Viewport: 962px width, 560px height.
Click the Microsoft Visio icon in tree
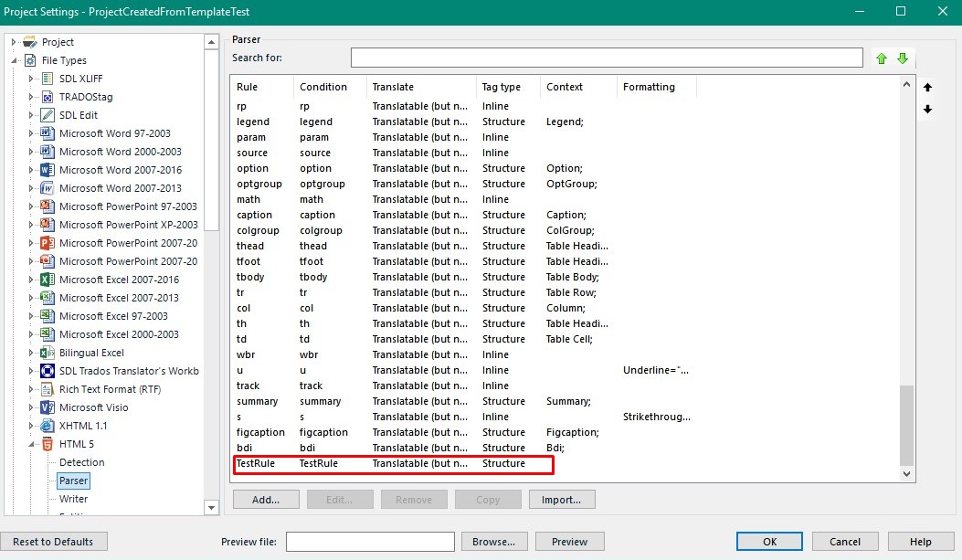pos(48,407)
